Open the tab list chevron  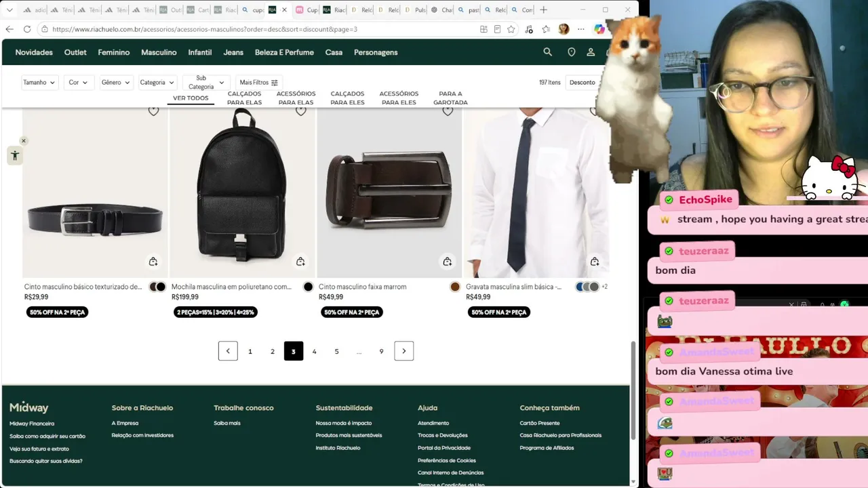coord(9,10)
